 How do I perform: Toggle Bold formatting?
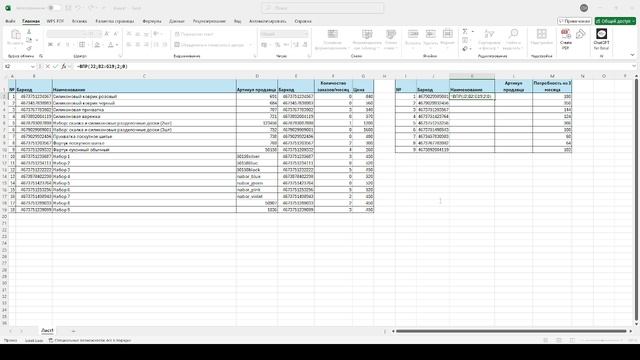coord(50,44)
